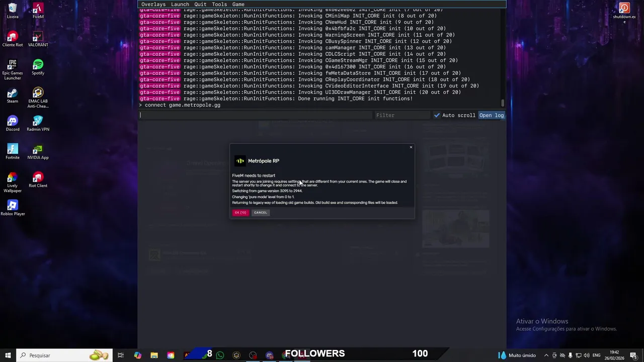Viewport: 644px width, 362px height.
Task: Confirm restart with the OK button
Action: tap(240, 213)
